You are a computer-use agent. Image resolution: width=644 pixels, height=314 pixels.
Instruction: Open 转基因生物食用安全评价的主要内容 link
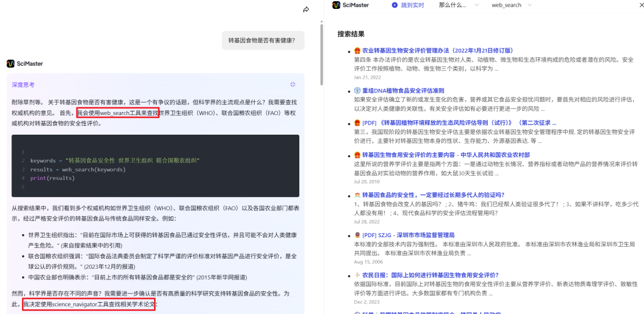pos(446,155)
